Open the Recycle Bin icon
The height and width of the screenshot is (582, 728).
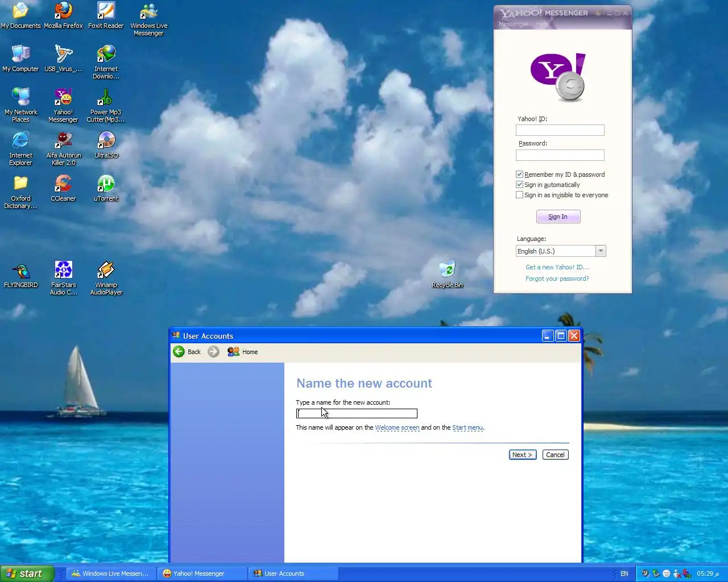point(447,275)
